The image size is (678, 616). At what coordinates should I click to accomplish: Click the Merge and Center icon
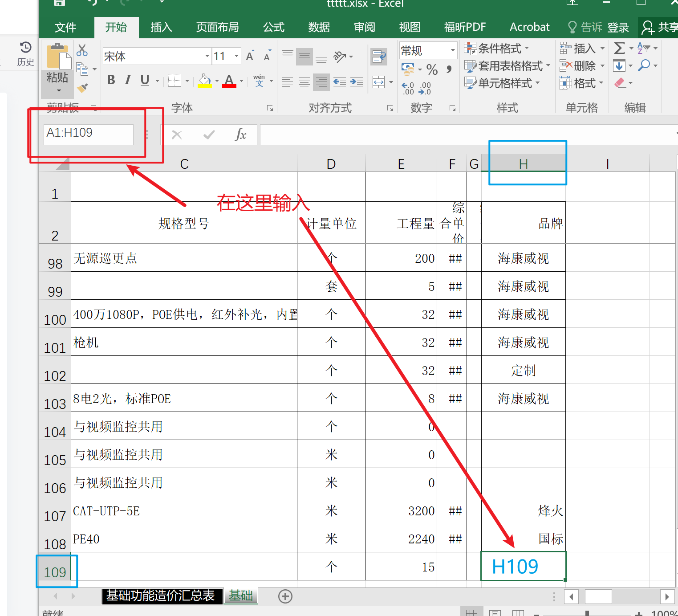point(379,82)
